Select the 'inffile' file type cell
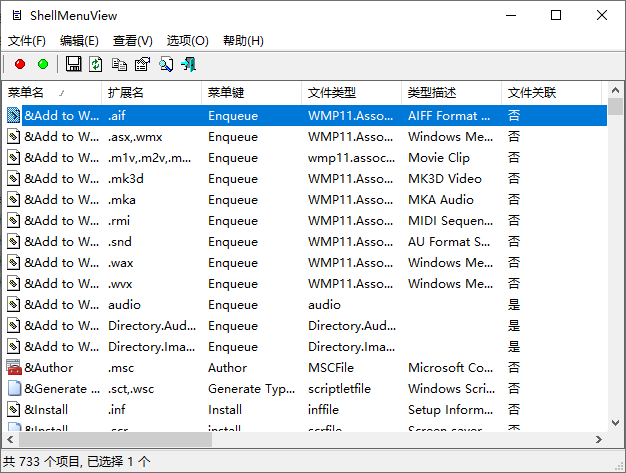626x473 pixels. [323, 410]
